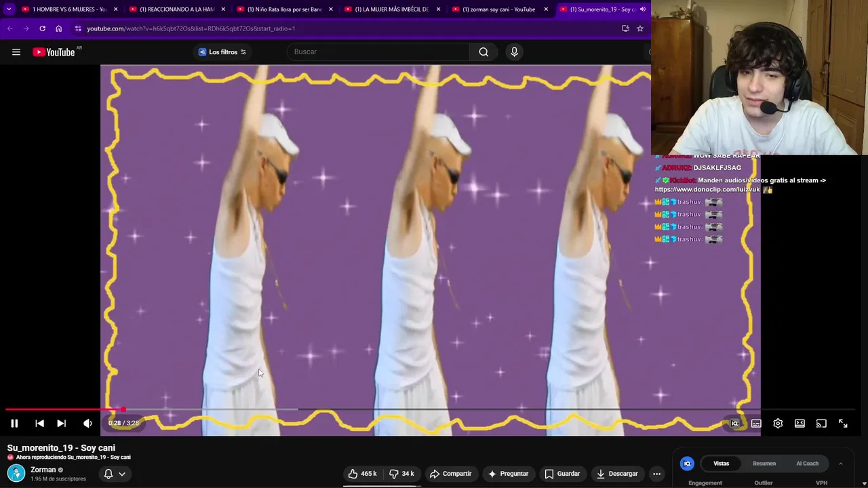868x488 pixels.
Task: Skip to the next video
Action: point(61,423)
